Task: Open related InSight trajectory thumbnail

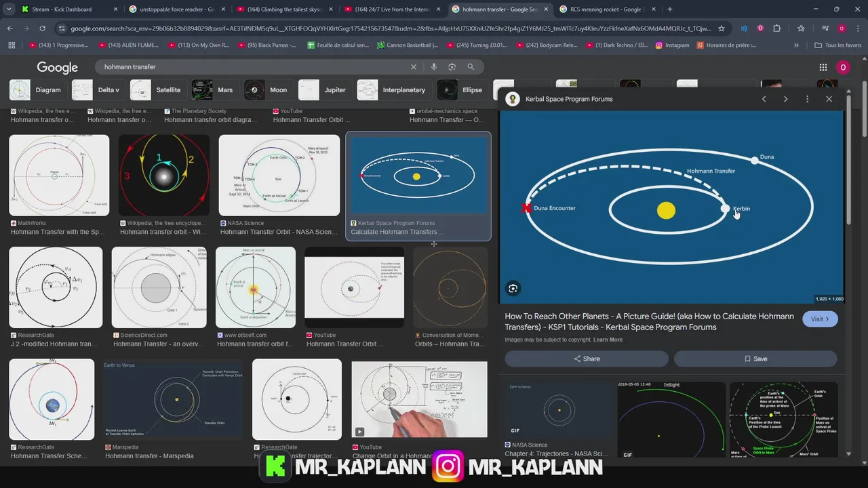Action: pyautogui.click(x=671, y=420)
